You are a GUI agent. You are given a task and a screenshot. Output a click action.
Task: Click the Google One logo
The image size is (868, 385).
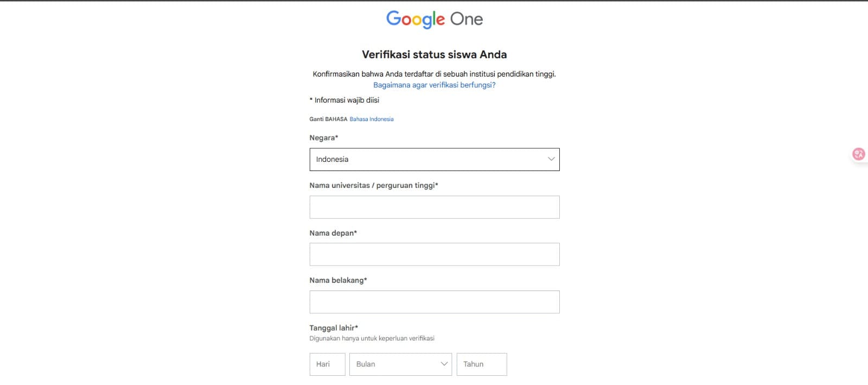coord(434,20)
